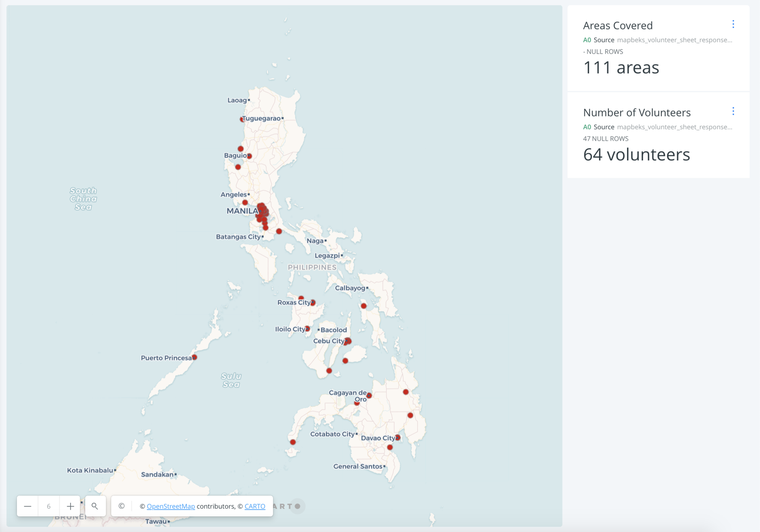Screen dimensions: 760x532
Task: Click the zoom out minus button
Action: coord(28,506)
